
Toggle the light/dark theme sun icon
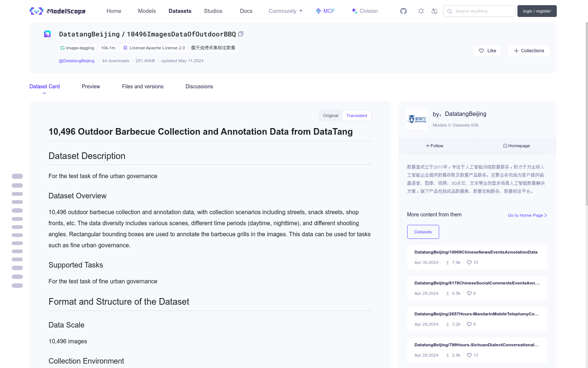click(421, 11)
